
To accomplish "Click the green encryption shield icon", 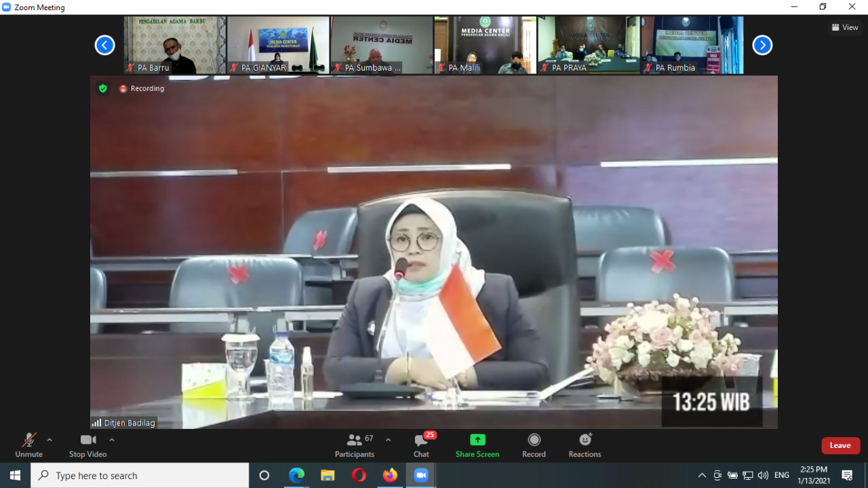I will [x=103, y=88].
